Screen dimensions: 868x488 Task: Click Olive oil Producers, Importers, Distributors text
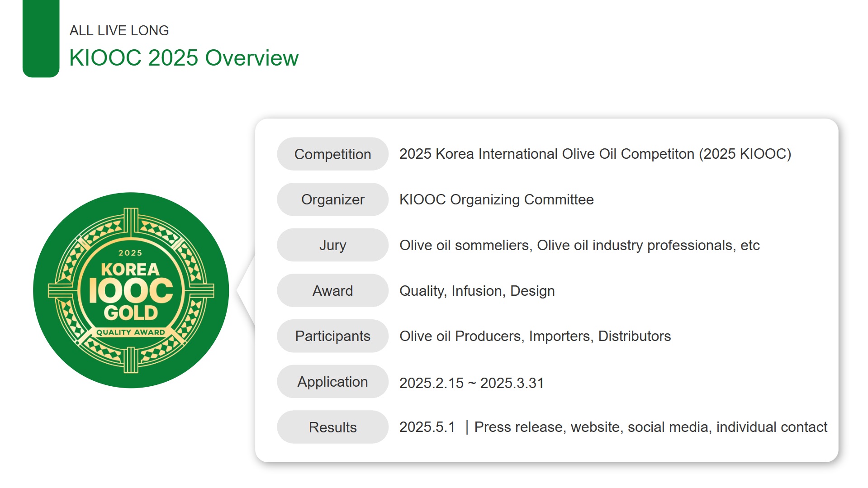[x=535, y=336]
